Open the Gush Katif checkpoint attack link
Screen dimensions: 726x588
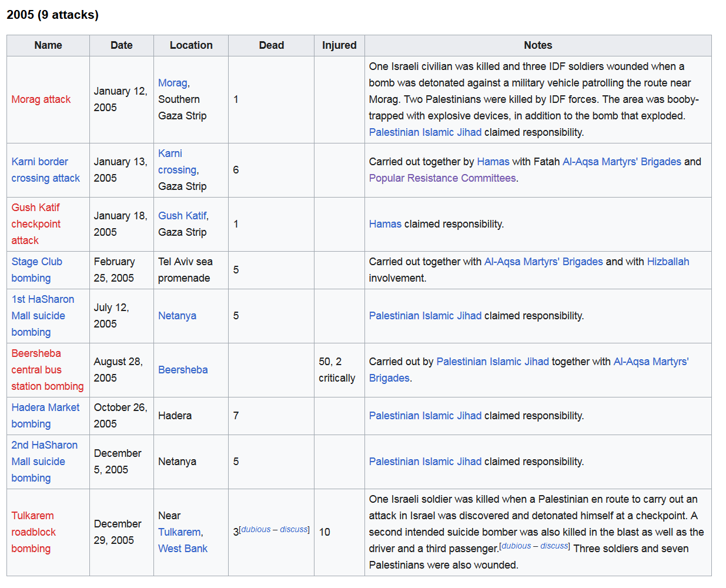pyautogui.click(x=36, y=224)
